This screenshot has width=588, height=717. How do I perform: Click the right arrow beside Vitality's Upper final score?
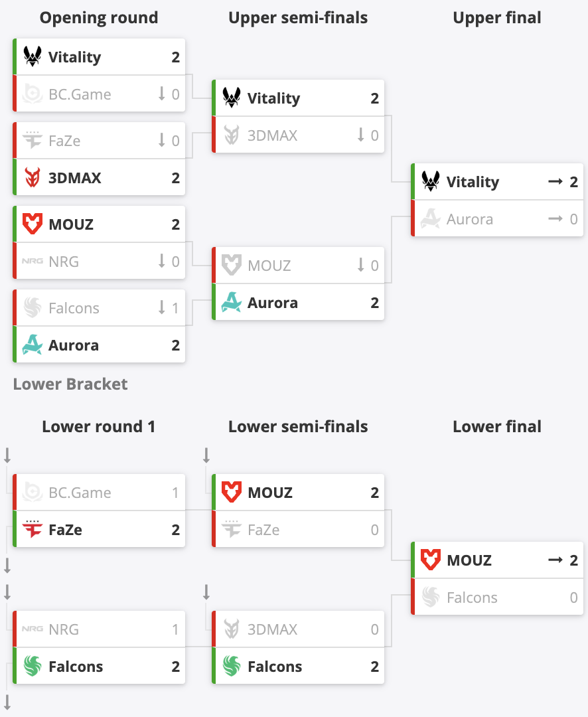pyautogui.click(x=555, y=182)
